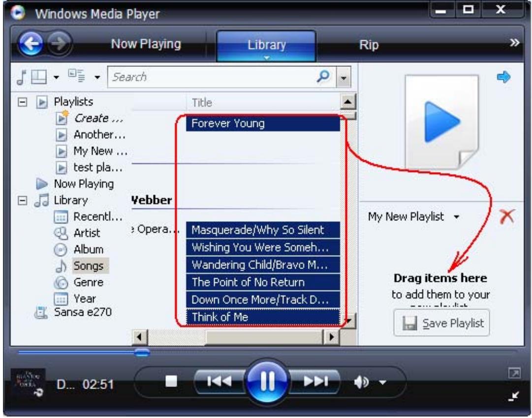Image resolution: width=532 pixels, height=418 pixels.
Task: Select the music note category icon
Action: [x=21, y=77]
